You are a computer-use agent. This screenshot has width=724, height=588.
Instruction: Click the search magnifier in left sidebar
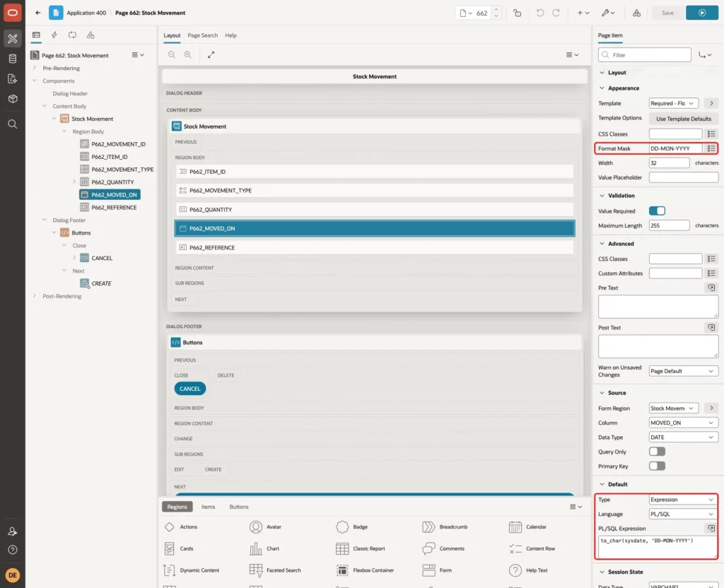(x=13, y=124)
